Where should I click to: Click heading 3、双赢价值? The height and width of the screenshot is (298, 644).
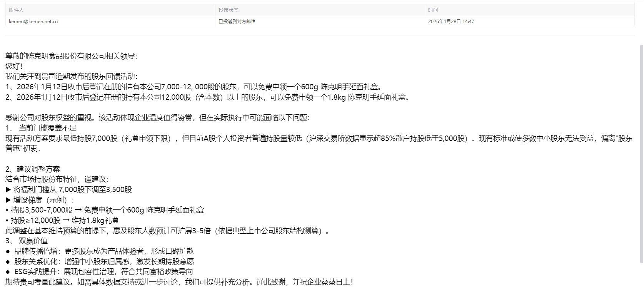(27, 241)
